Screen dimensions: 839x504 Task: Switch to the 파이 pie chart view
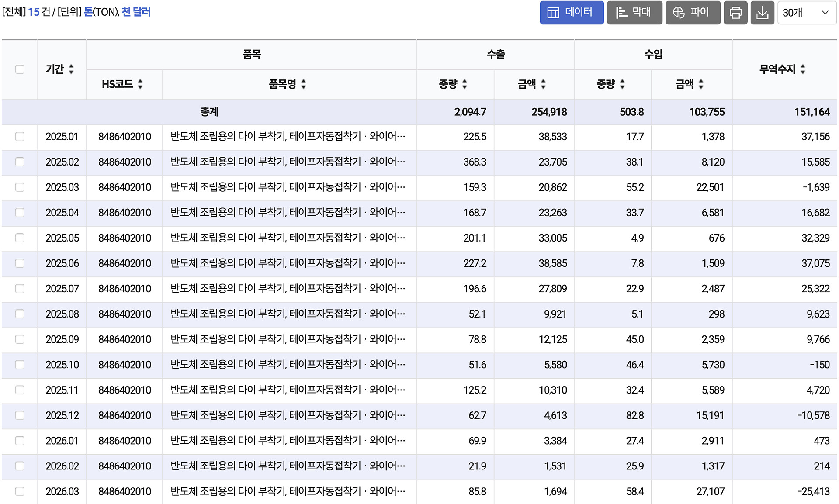pyautogui.click(x=692, y=12)
